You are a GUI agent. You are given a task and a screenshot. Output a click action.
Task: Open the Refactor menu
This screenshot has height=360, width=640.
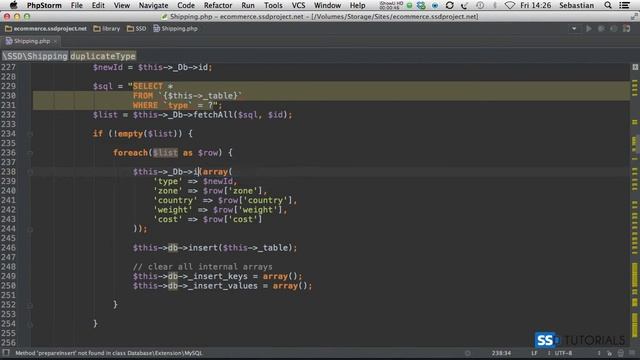tap(218, 5)
